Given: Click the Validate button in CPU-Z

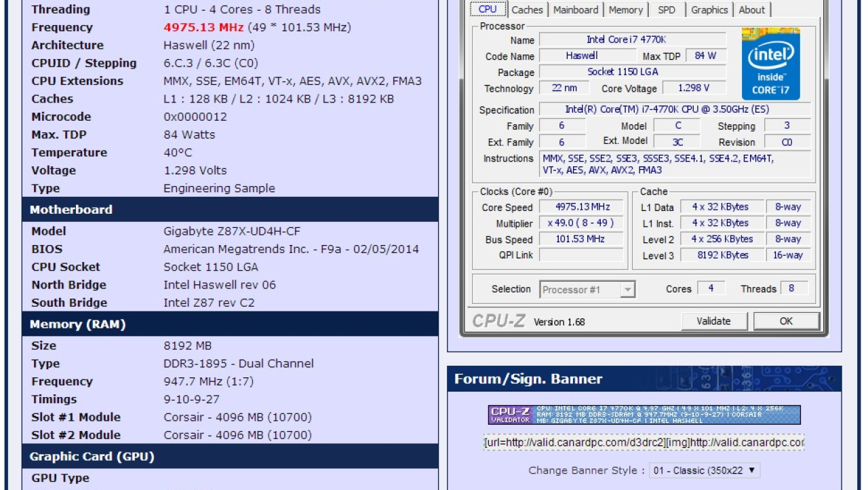Looking at the screenshot, I should coord(713,321).
